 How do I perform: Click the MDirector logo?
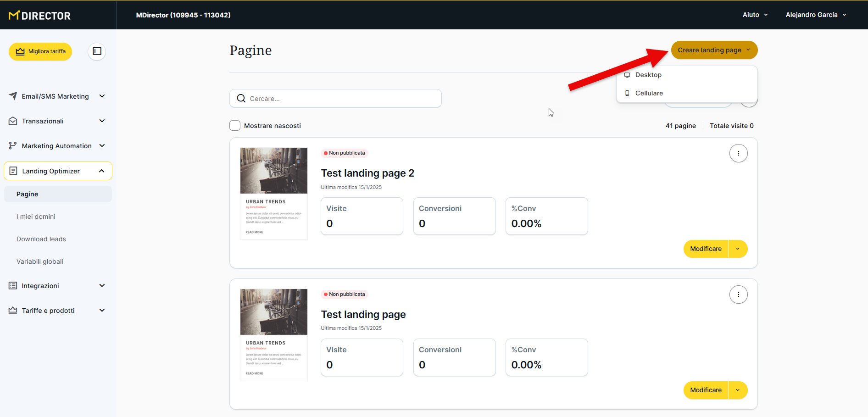39,16
